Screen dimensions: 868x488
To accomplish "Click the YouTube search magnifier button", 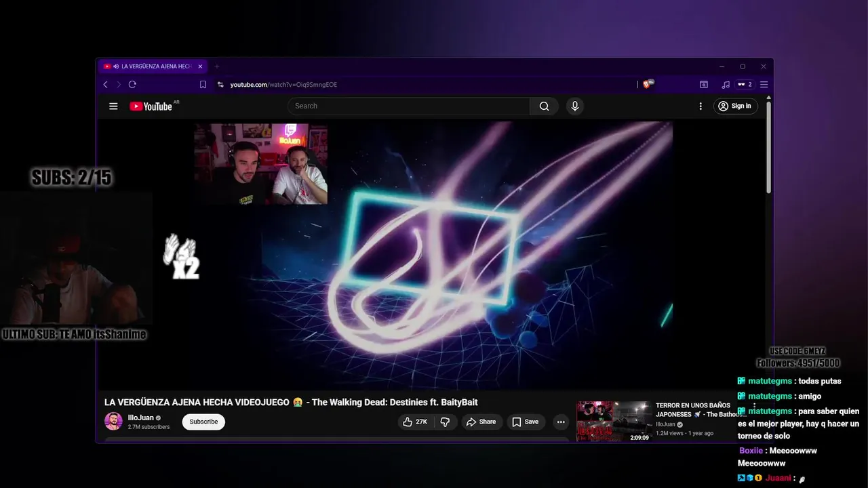I will tap(544, 106).
